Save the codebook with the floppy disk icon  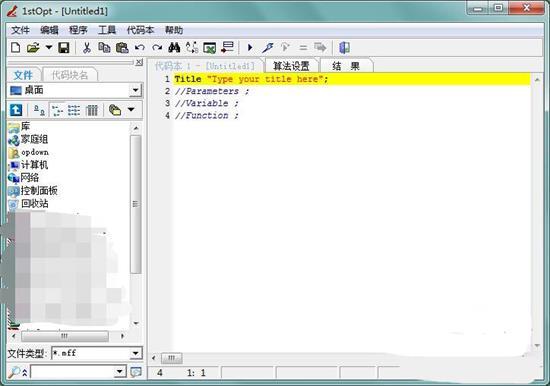64,47
